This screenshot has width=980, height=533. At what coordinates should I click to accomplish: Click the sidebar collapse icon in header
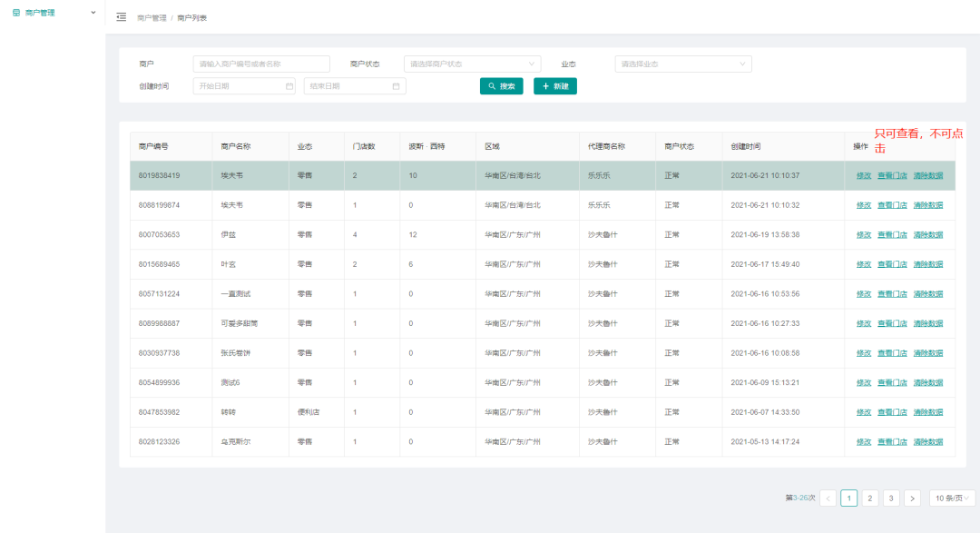pyautogui.click(x=122, y=17)
